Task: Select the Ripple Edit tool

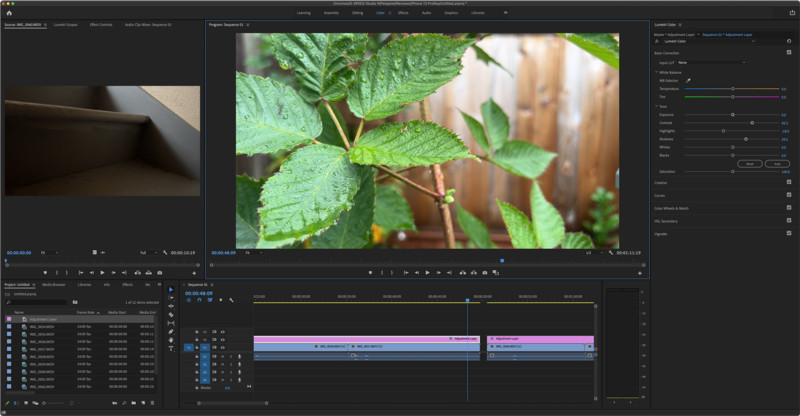Action: [x=171, y=306]
